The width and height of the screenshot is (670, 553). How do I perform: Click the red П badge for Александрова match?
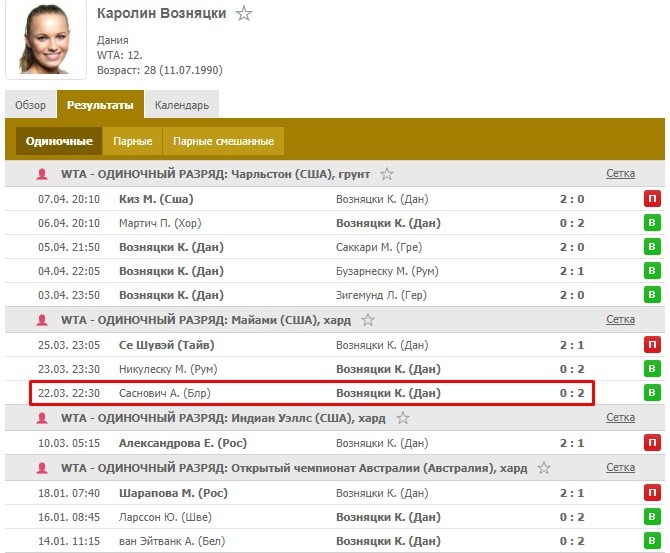click(x=652, y=443)
